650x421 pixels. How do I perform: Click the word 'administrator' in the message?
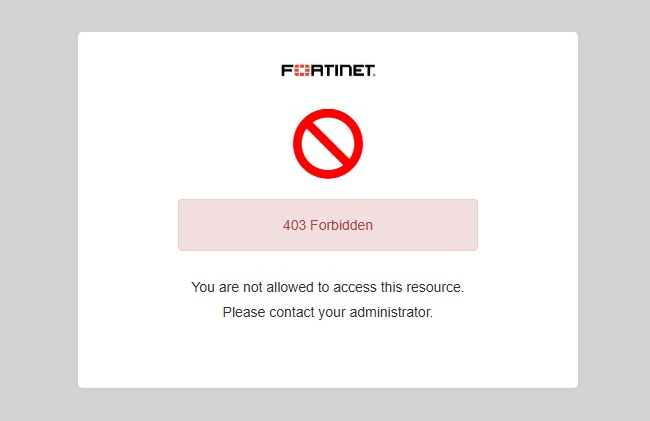[390, 312]
